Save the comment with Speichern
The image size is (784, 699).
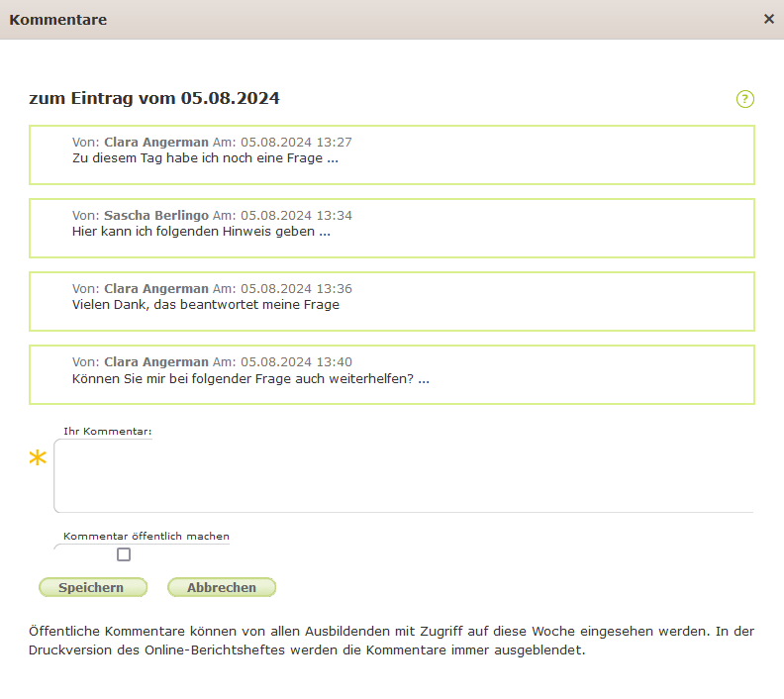coord(92,587)
